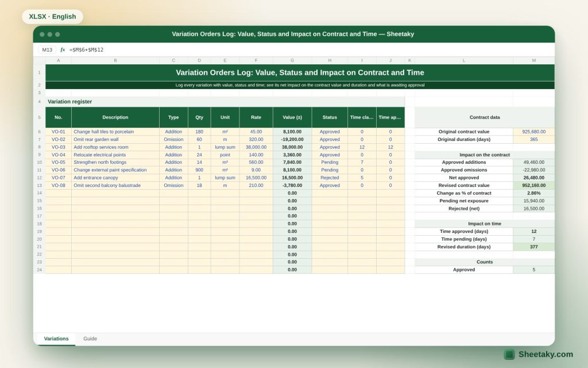
Task: Click the spreadsheet title banner in row 1
Action: (300, 73)
